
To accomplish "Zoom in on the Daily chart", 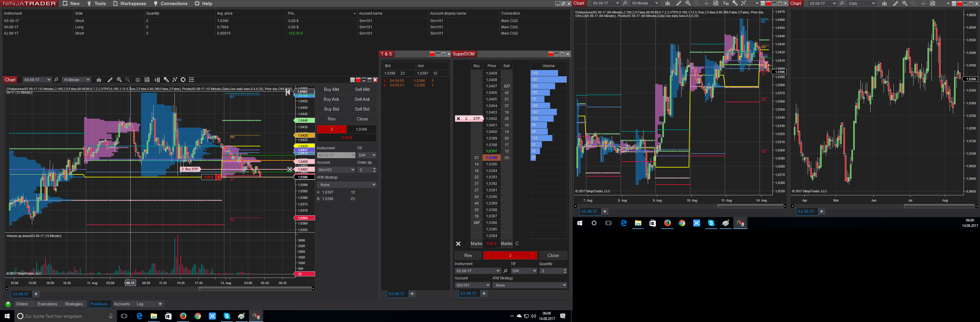I will coord(905,3).
